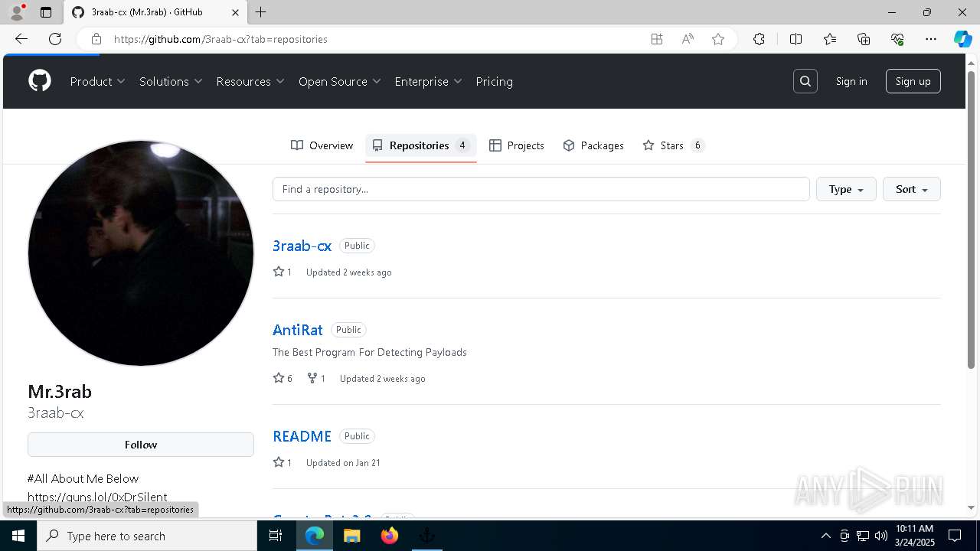Show hidden system tray icons
980x551 pixels.
click(825, 536)
